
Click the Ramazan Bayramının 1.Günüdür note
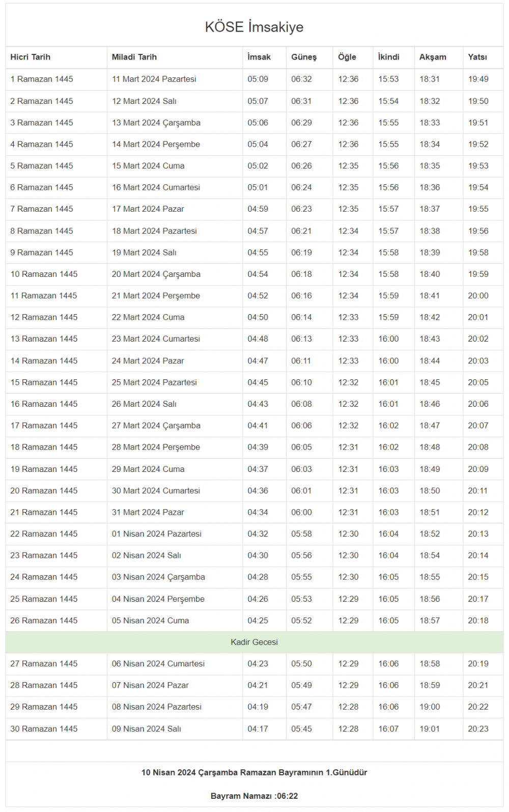pyautogui.click(x=254, y=772)
